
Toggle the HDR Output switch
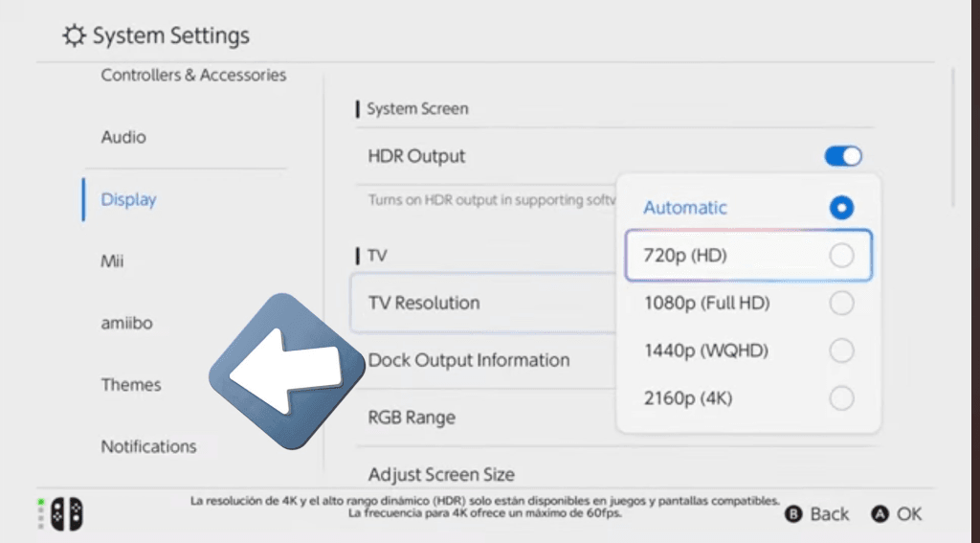(843, 156)
